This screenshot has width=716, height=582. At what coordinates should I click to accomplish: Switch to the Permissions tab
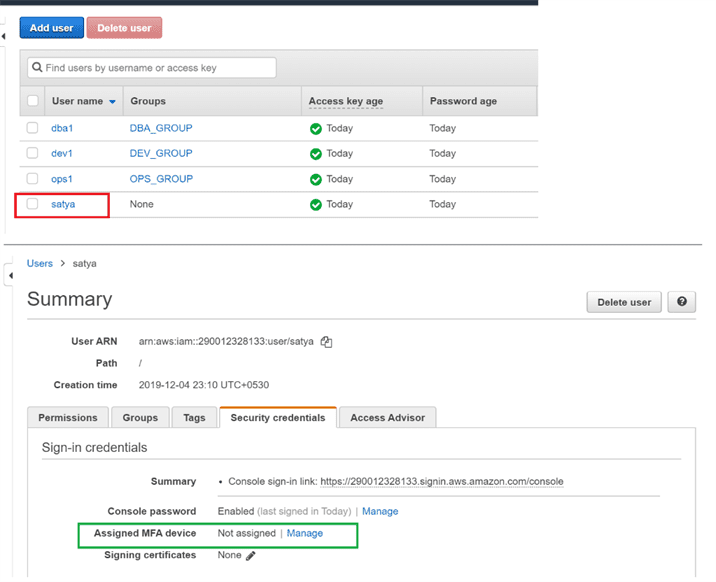(x=68, y=418)
